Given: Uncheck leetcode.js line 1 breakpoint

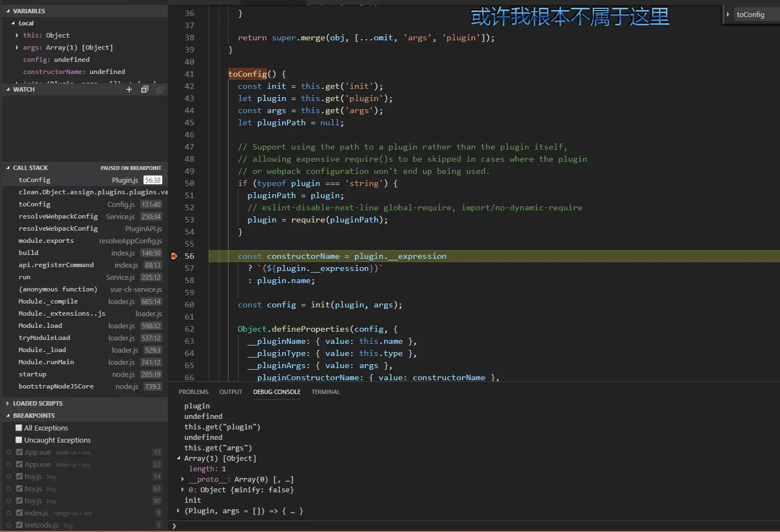Looking at the screenshot, I should [19, 525].
